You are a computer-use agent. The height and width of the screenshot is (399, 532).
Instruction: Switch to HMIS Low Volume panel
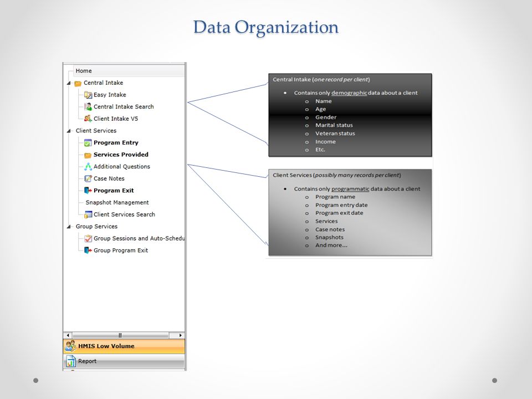click(x=124, y=346)
